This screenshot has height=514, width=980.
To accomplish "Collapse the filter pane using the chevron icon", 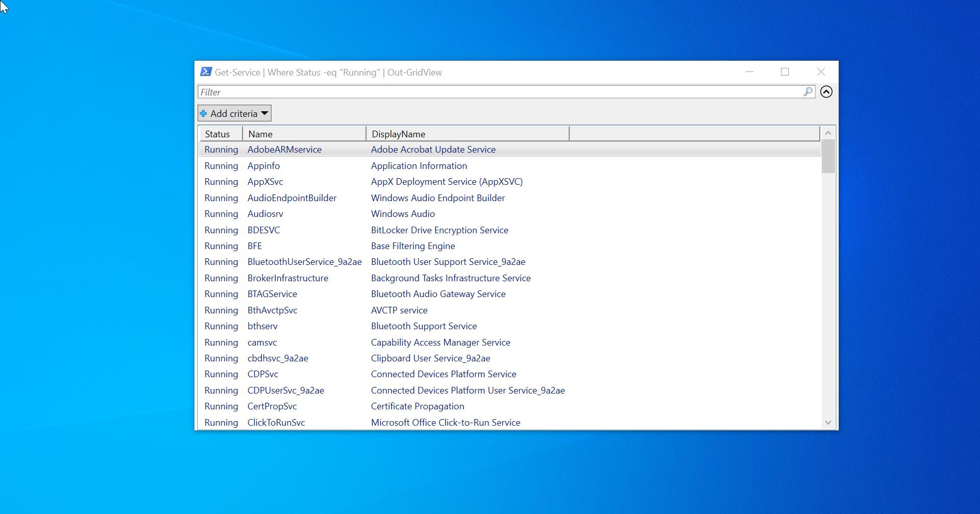I will pos(826,92).
